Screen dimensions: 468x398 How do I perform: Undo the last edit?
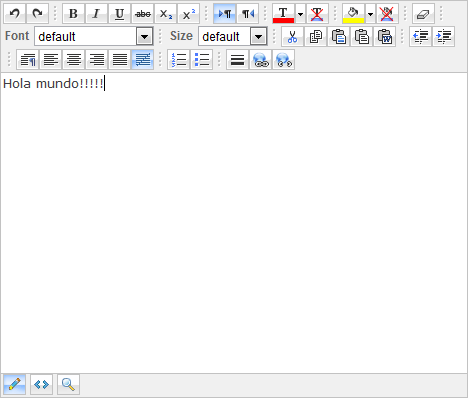pos(14,13)
